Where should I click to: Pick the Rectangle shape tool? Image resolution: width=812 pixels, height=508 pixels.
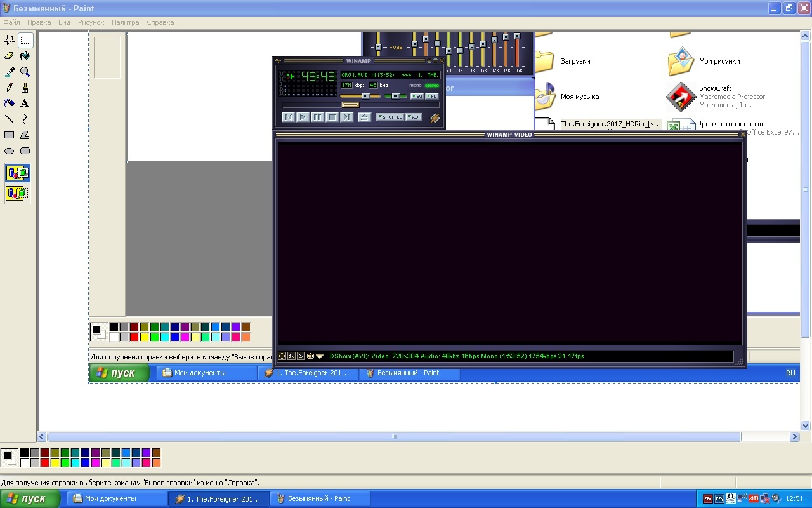[10, 135]
